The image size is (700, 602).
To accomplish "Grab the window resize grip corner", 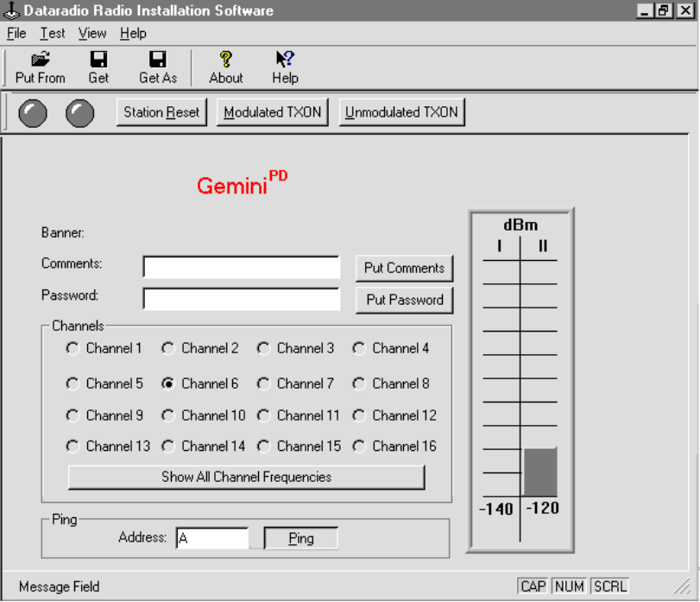I will pyautogui.click(x=683, y=587).
